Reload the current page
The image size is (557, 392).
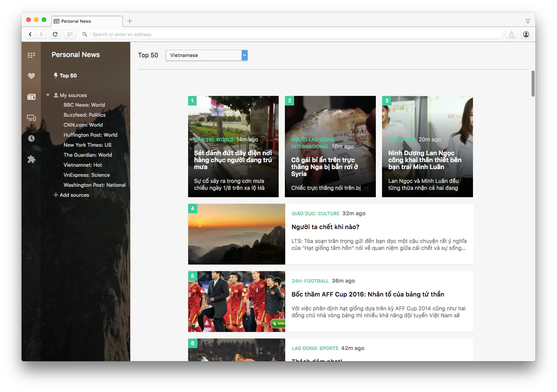(55, 34)
